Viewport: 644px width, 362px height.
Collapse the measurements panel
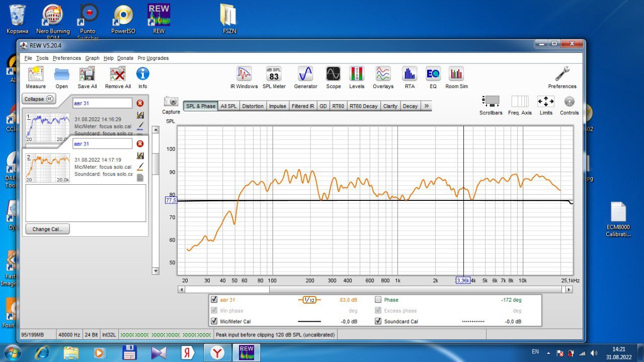[39, 99]
